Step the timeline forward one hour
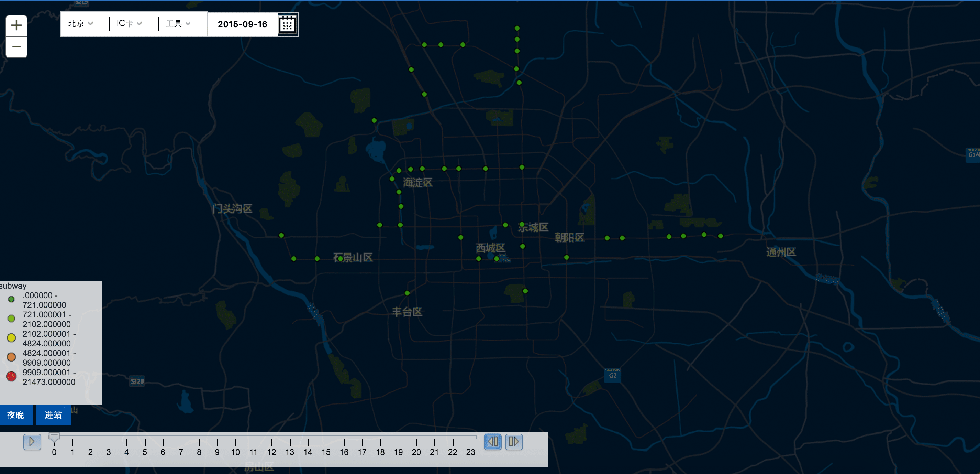 (514, 442)
